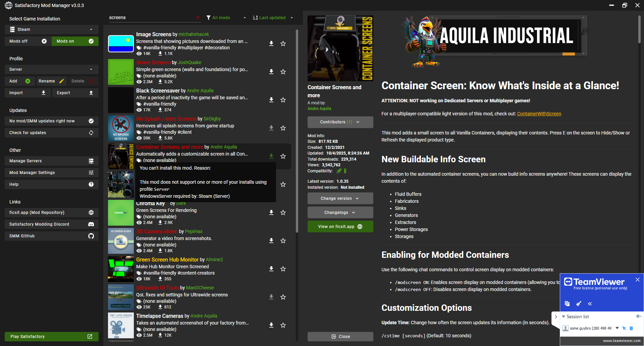Turn mods off
The height and width of the screenshot is (346, 644).
click(28, 41)
